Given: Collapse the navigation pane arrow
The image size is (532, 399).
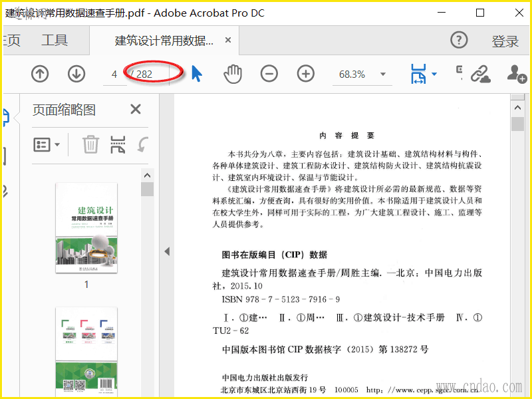Looking at the screenshot, I should point(167,251).
